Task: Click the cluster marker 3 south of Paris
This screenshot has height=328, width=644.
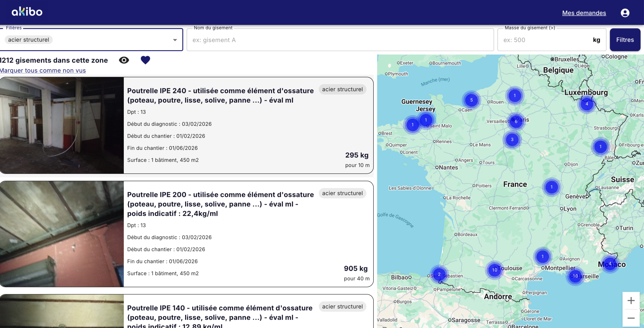Action: pos(512,139)
